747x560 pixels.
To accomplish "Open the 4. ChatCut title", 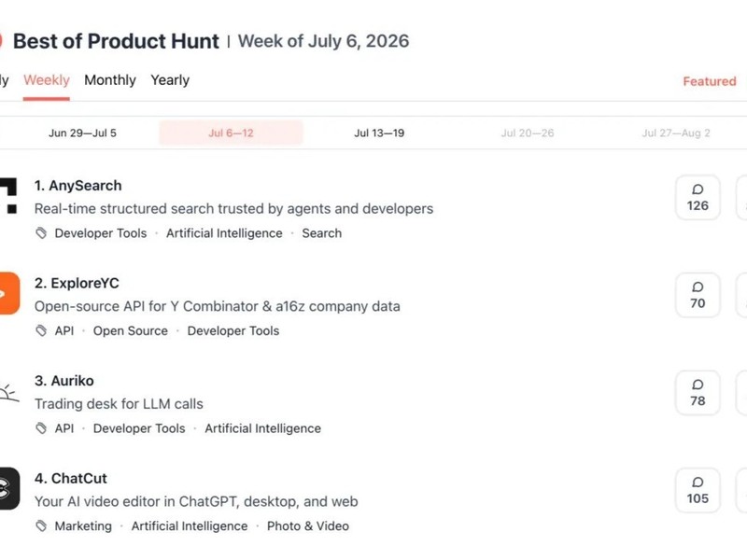I will pos(71,479).
